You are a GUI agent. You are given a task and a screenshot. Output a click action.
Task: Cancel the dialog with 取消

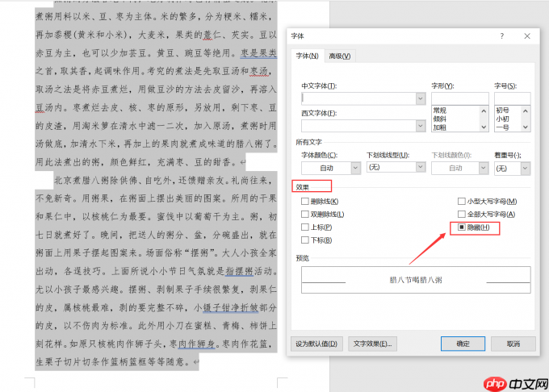(x=513, y=344)
